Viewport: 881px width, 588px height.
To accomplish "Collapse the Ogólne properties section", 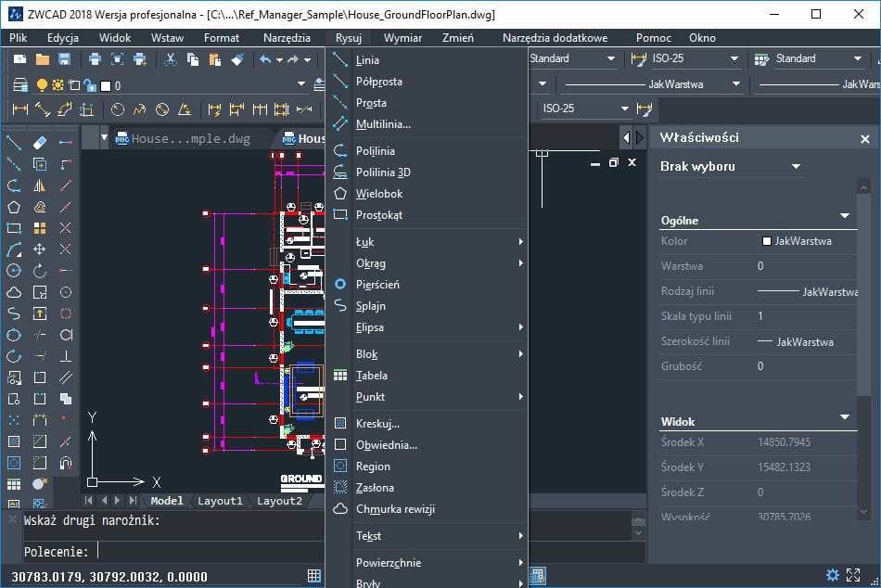I will (x=844, y=216).
